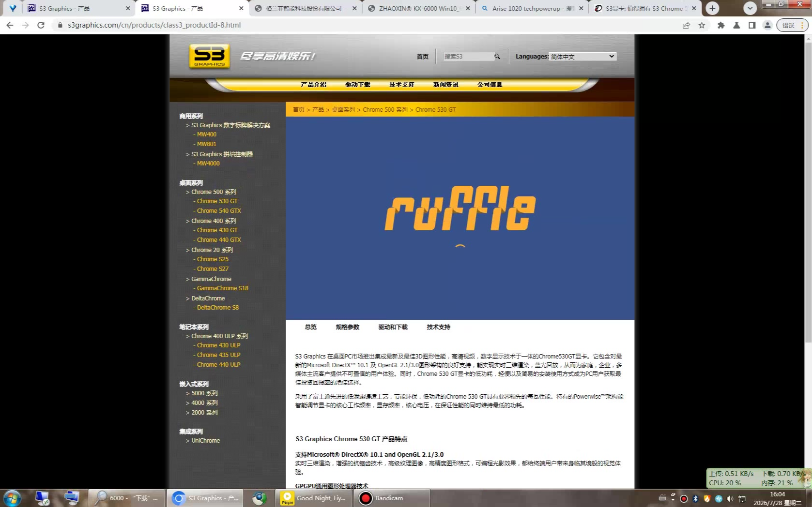The height and width of the screenshot is (507, 812).
Task: Select the 规格参数 product tab
Action: point(348,327)
